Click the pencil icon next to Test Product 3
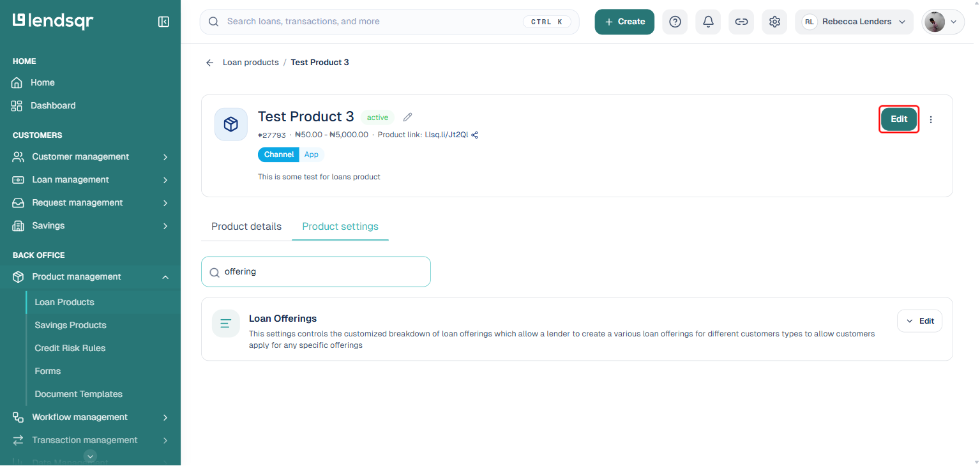Viewport: 980px width, 466px height. click(407, 117)
